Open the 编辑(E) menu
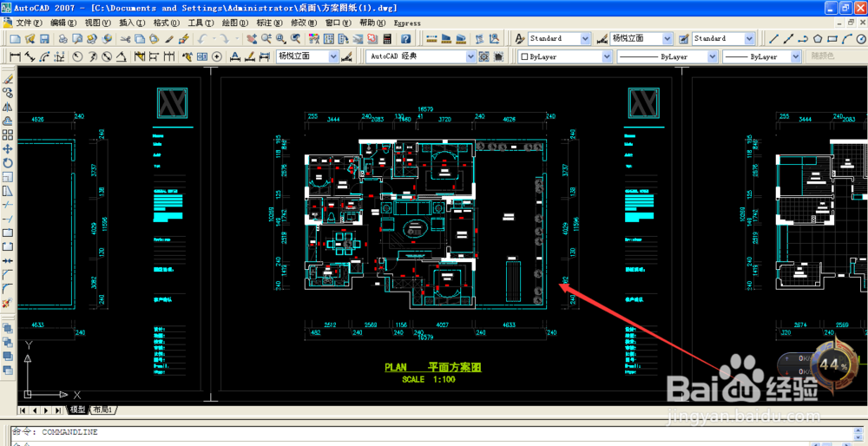The width and height of the screenshot is (868, 446). (x=63, y=23)
